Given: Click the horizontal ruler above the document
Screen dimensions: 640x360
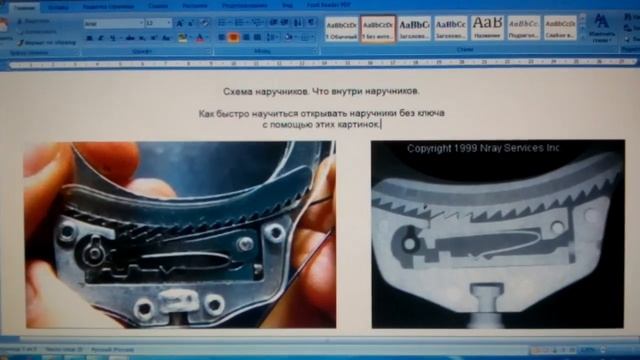Looking at the screenshot, I should [x=322, y=63].
